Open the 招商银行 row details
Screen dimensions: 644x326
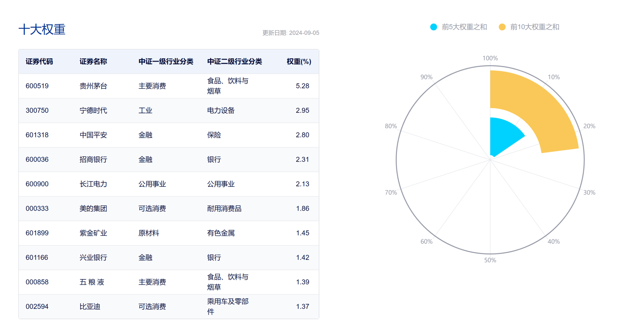click(93, 159)
